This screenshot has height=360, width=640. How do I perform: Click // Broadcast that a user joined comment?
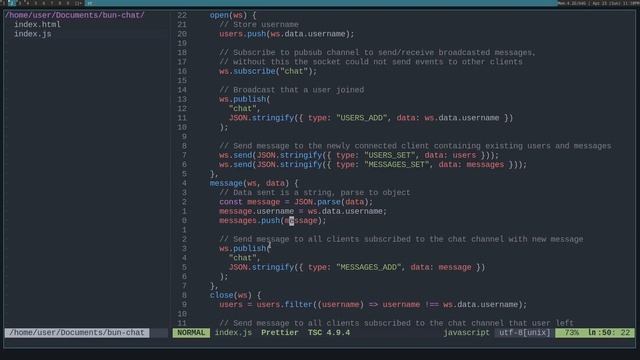point(291,90)
